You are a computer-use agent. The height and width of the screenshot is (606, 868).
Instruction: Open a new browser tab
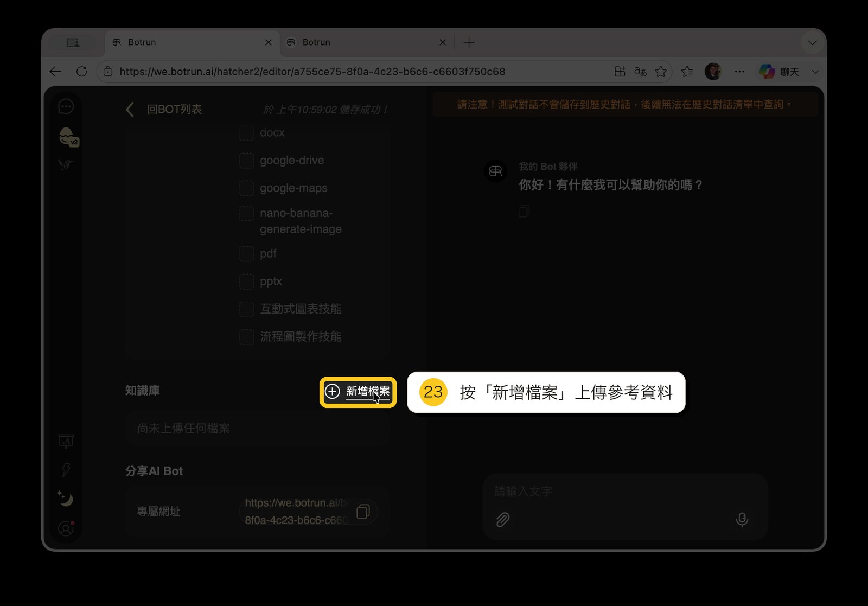(x=469, y=42)
